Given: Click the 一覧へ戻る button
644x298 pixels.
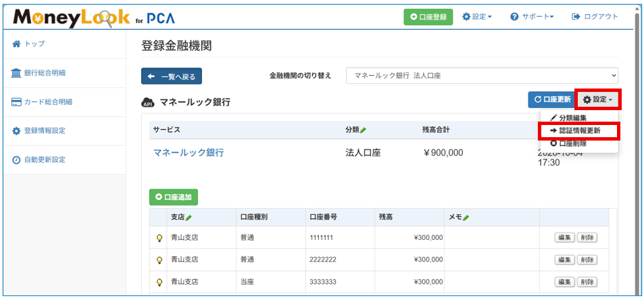Looking at the screenshot, I should tap(171, 76).
